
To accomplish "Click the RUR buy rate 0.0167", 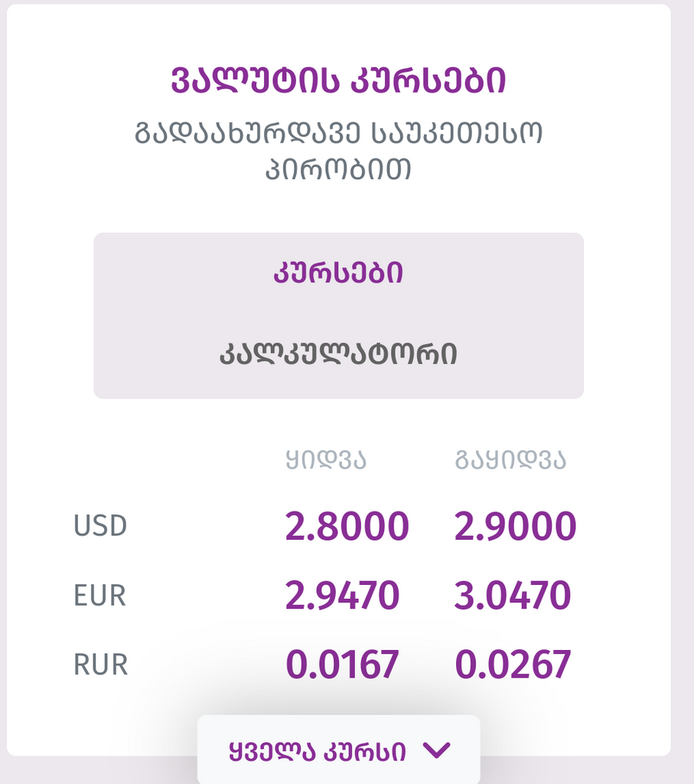I will (342, 664).
